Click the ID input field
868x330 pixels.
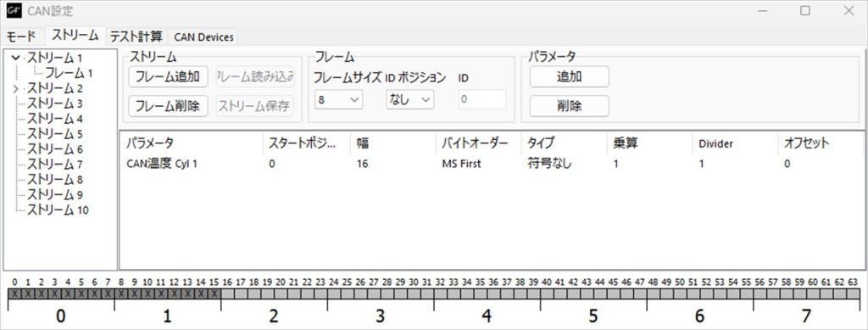click(x=482, y=99)
